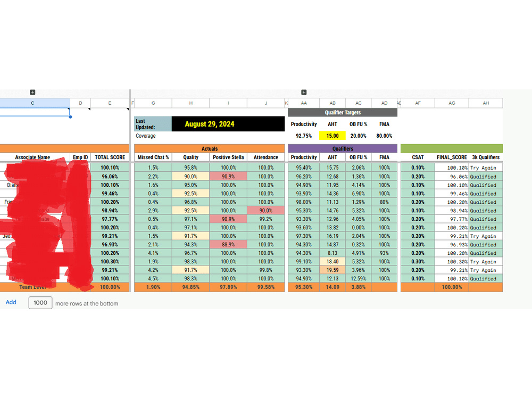
Task: Select the red Positive Stella 88.9% cell
Action: pyautogui.click(x=228, y=245)
